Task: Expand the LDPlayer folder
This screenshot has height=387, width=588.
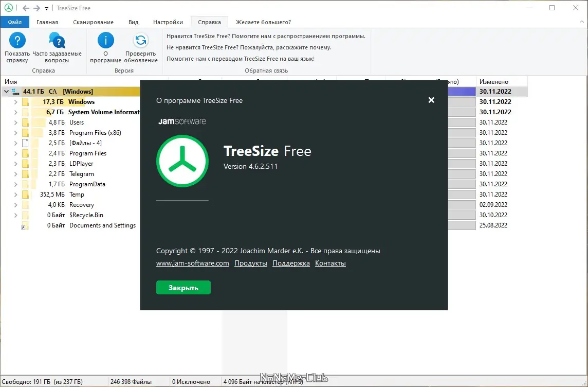Action: [16, 164]
